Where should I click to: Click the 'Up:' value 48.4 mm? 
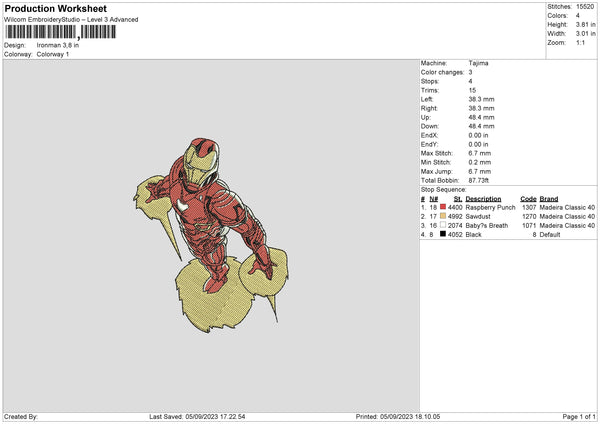click(481, 117)
